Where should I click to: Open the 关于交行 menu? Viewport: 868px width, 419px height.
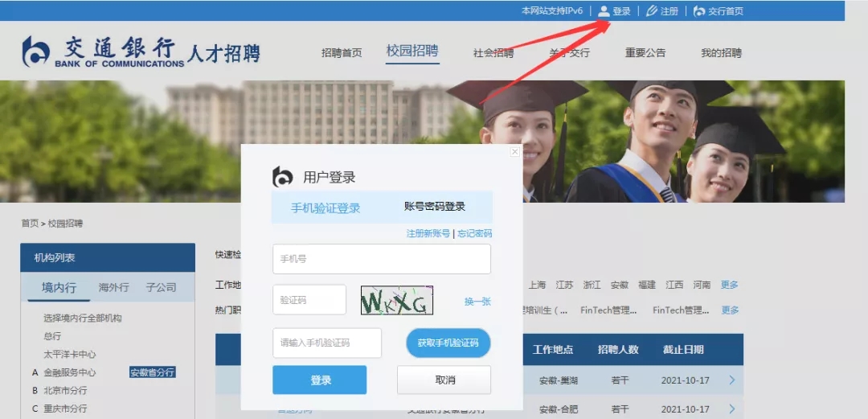click(x=569, y=53)
